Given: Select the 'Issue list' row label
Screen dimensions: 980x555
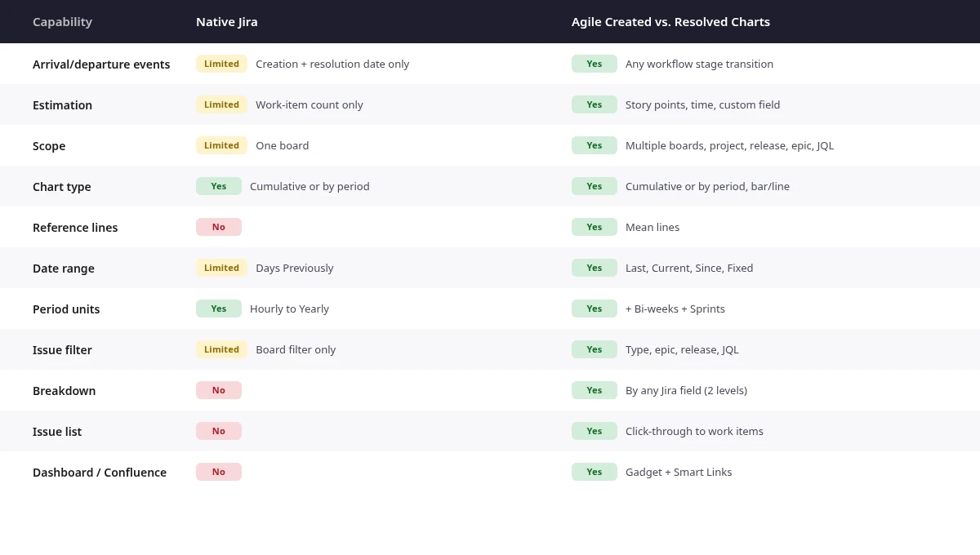Looking at the screenshot, I should click(x=57, y=432).
